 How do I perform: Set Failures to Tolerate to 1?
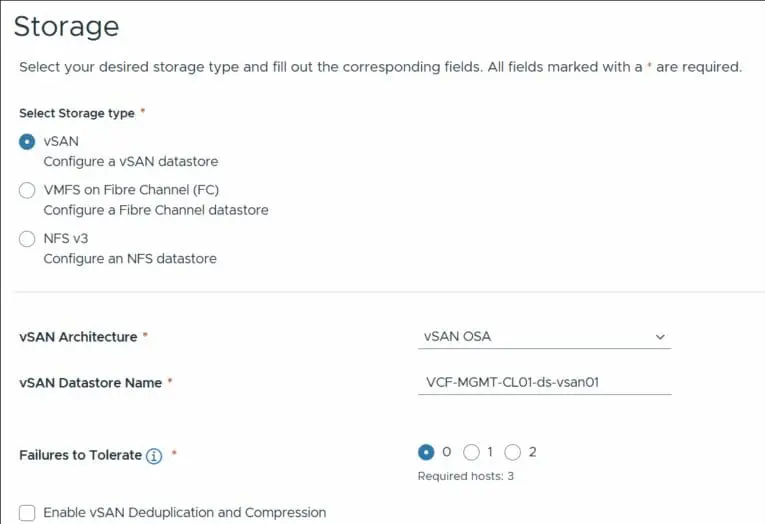[x=472, y=452]
